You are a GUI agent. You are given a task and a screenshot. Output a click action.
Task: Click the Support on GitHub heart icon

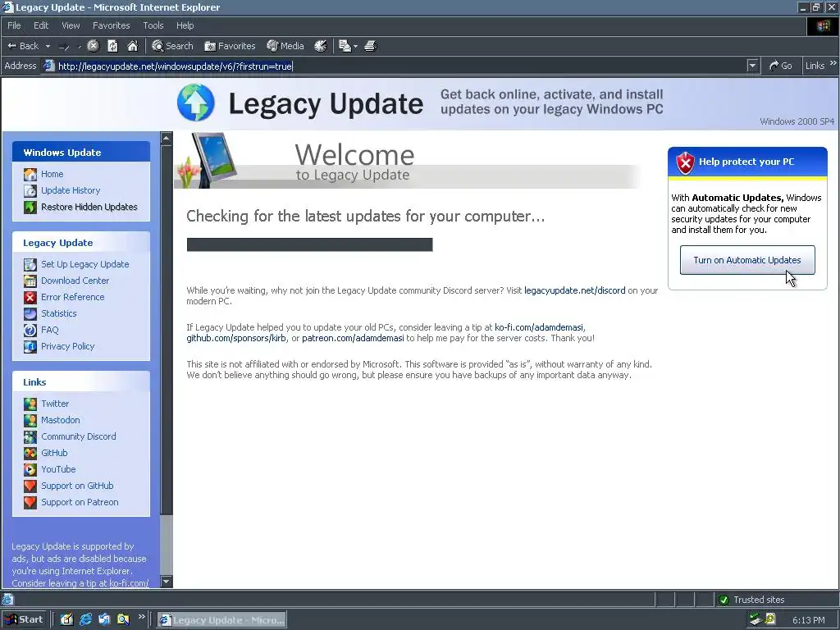click(x=30, y=486)
